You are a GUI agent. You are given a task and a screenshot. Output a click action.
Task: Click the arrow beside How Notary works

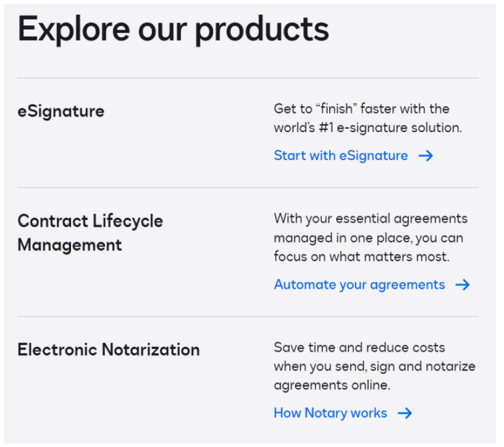click(405, 413)
